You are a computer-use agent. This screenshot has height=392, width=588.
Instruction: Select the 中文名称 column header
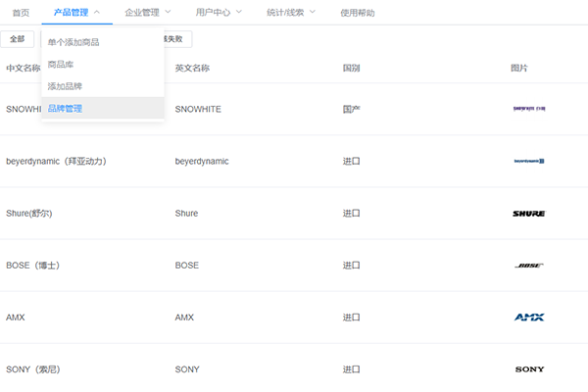(24, 68)
